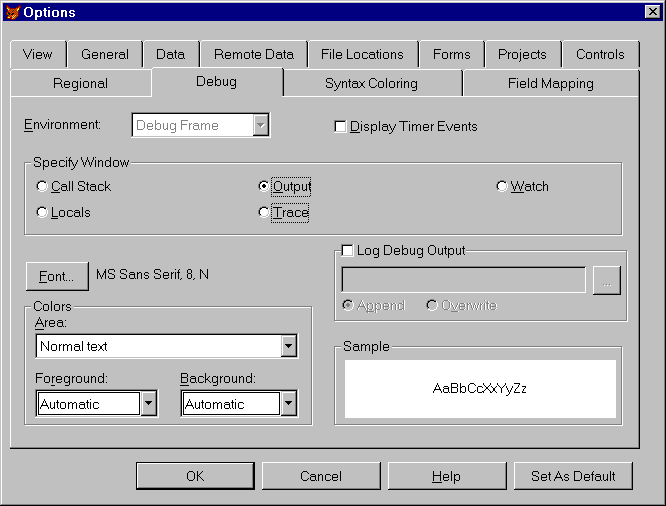
Task: Go to the Field Mapping tab
Action: [x=551, y=83]
